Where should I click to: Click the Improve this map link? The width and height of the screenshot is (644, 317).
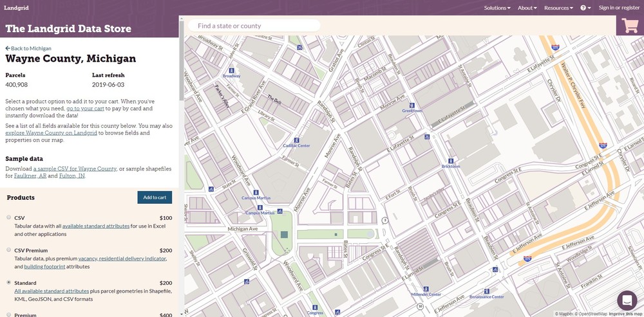tap(625, 314)
